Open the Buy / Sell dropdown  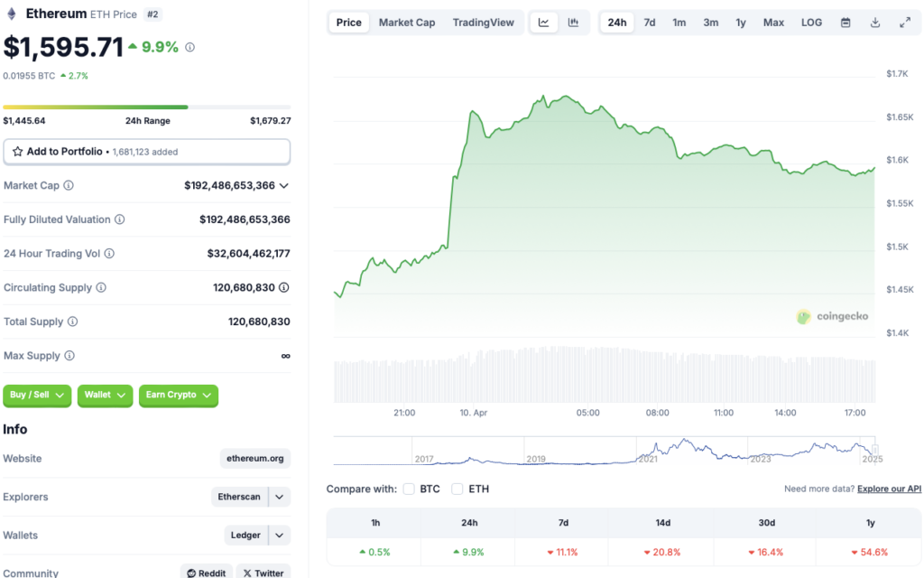coord(36,396)
